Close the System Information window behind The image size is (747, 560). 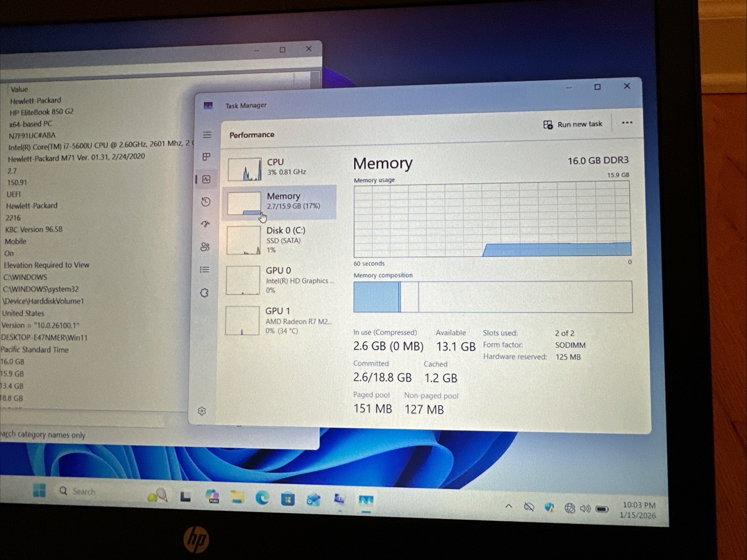(x=308, y=49)
